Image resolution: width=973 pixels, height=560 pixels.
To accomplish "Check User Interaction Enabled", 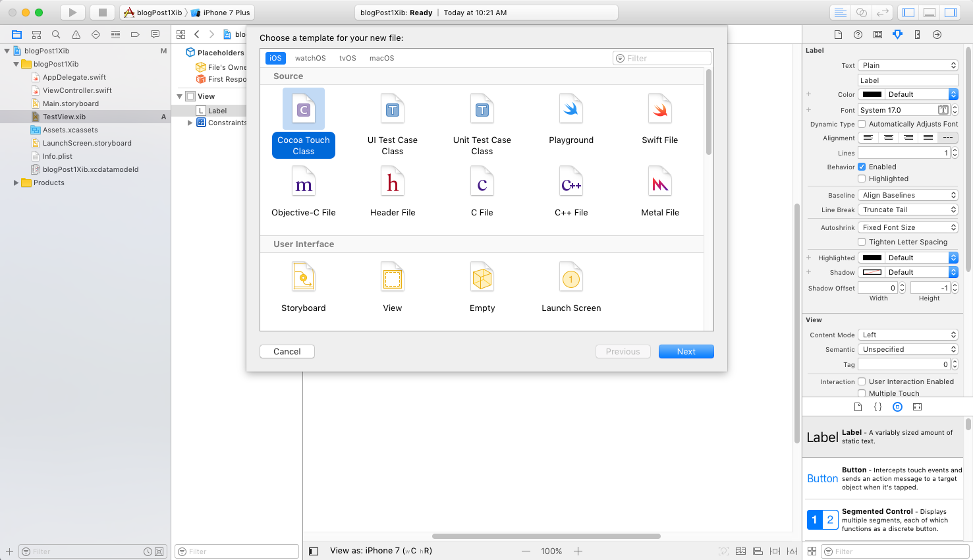I will click(862, 381).
